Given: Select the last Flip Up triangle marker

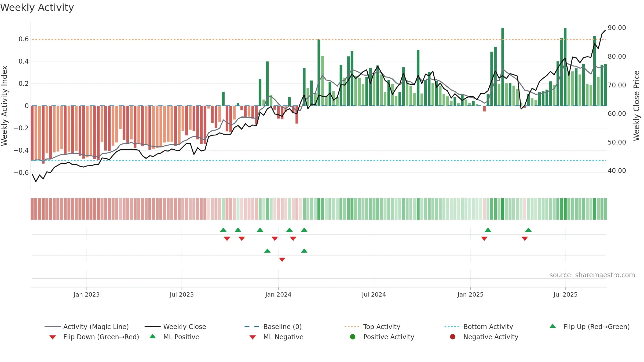Looking at the screenshot, I should tap(528, 230).
